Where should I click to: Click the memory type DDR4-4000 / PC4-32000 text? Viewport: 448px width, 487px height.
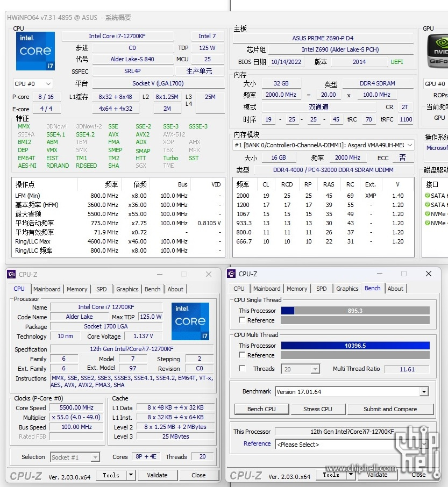(333, 170)
